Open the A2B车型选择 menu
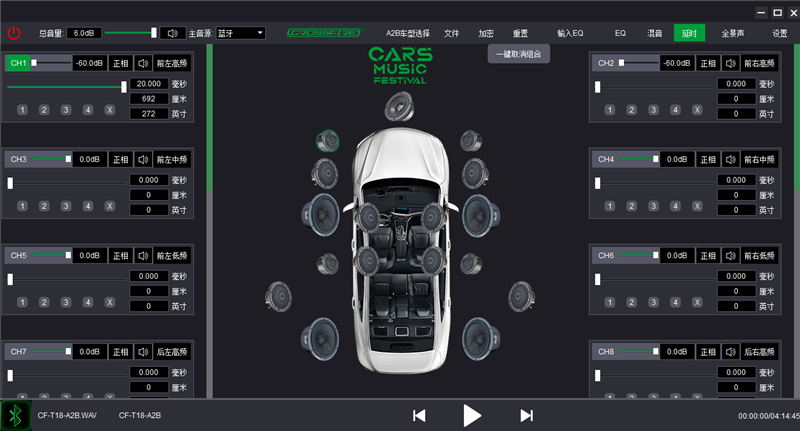 (x=408, y=33)
